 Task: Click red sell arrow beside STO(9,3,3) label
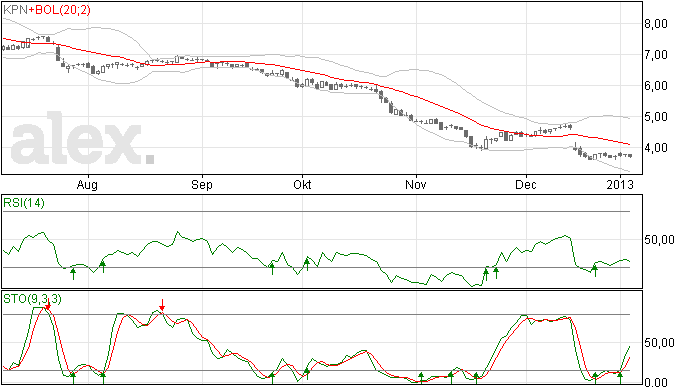(48, 304)
